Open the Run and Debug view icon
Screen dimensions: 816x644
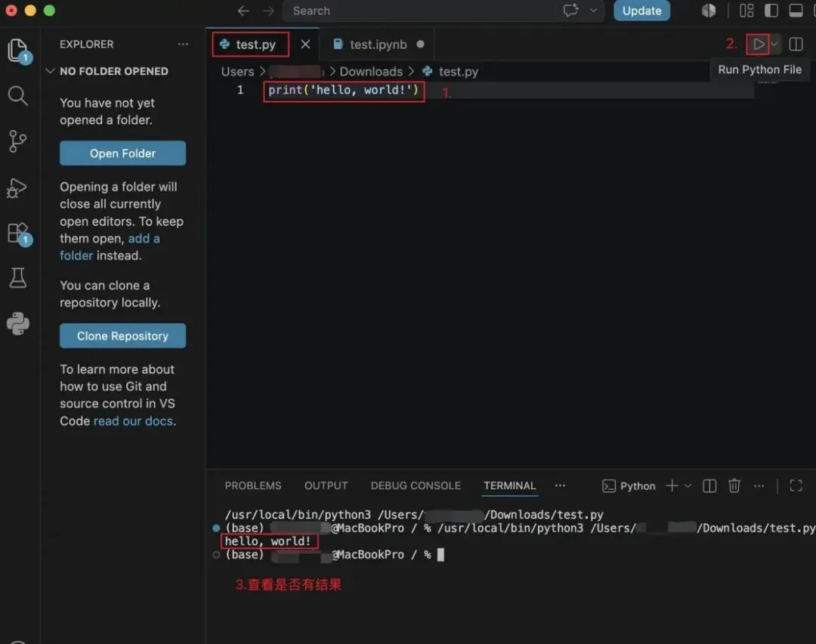coord(17,188)
